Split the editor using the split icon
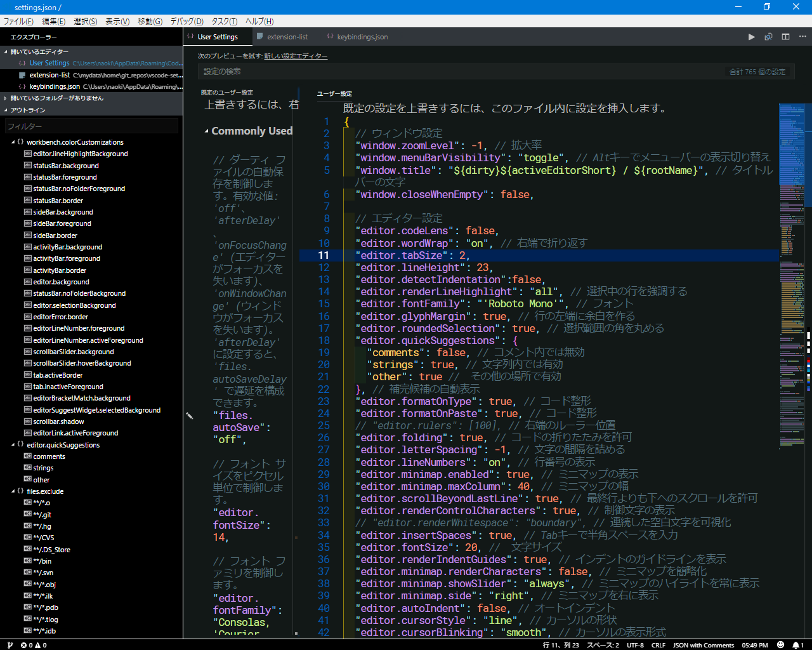 pos(785,37)
